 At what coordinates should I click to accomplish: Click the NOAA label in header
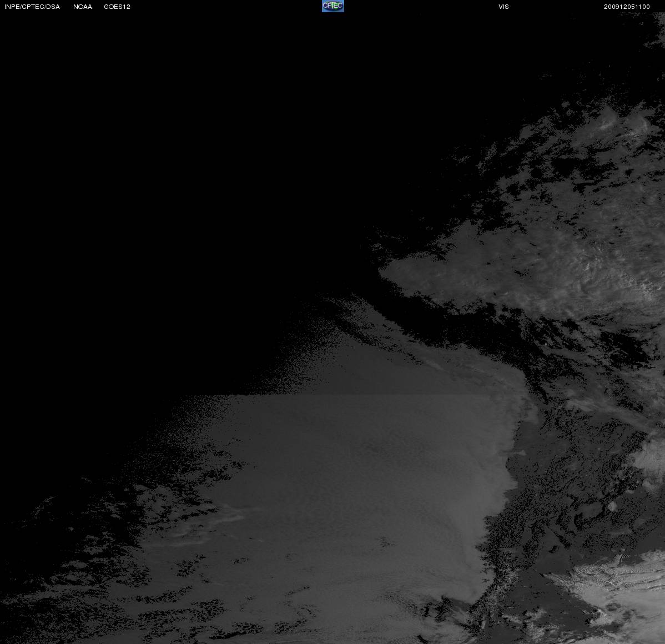click(x=83, y=7)
